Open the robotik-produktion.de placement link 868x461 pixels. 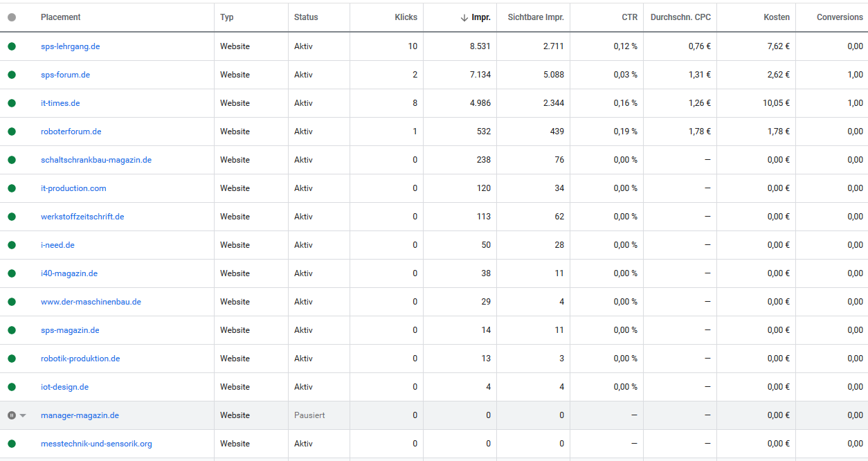pos(80,359)
